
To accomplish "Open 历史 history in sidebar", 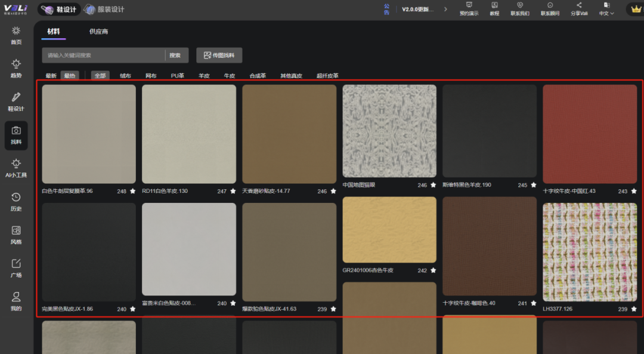I will click(16, 202).
